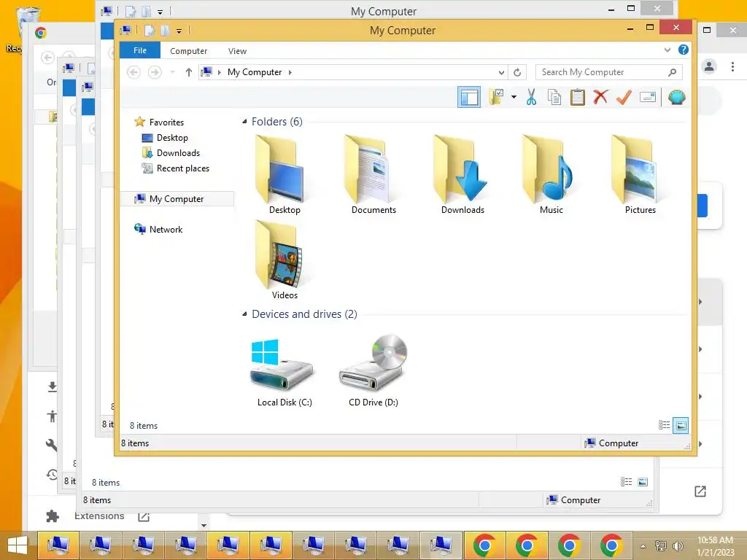Open quick access dropdown in rear My Computer window
Viewport: 747px width, 560px height.
(x=160, y=12)
